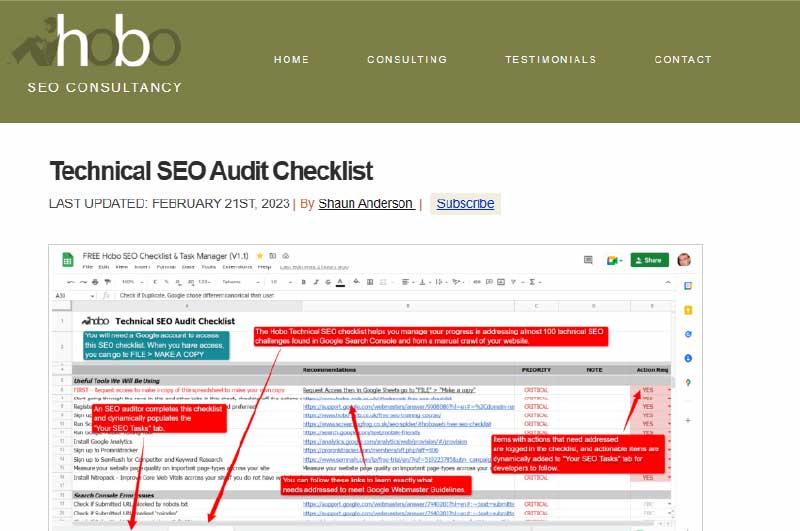Click the PRIORITY column header
800x531 pixels.
536,370
